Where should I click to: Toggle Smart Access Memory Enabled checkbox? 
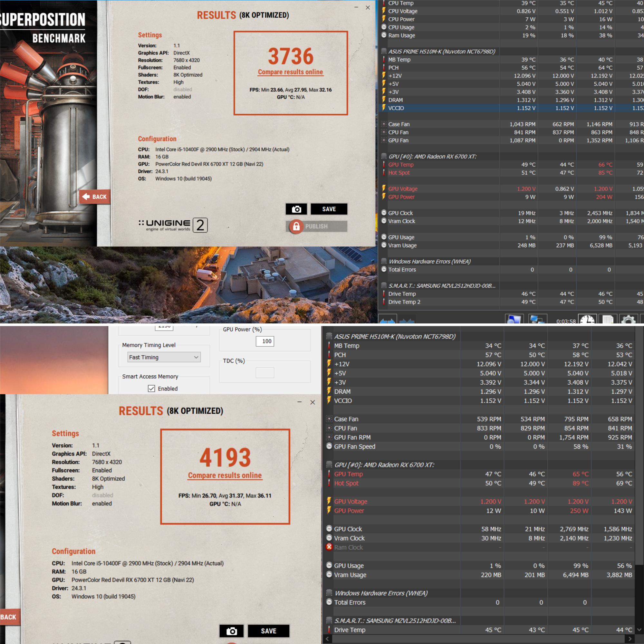[152, 389]
